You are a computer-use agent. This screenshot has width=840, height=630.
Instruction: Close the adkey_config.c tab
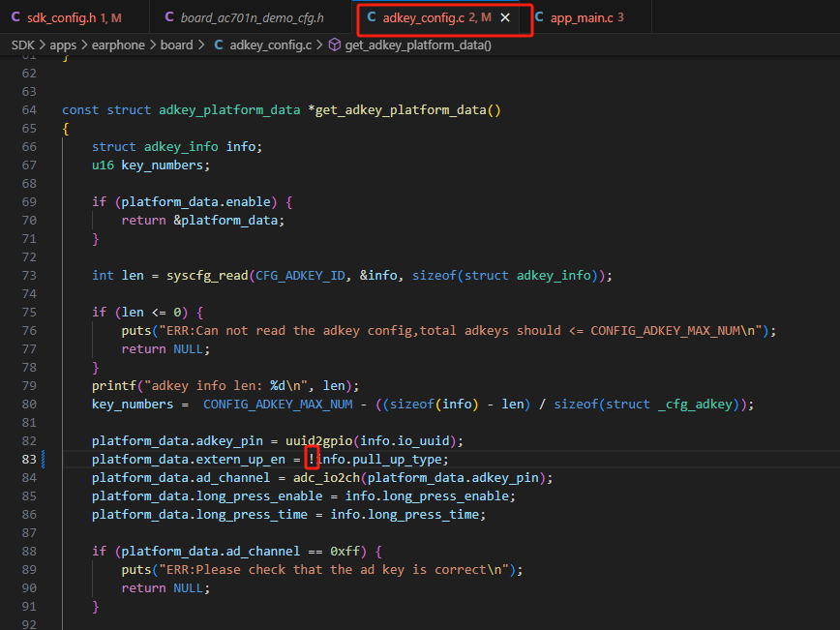[505, 17]
